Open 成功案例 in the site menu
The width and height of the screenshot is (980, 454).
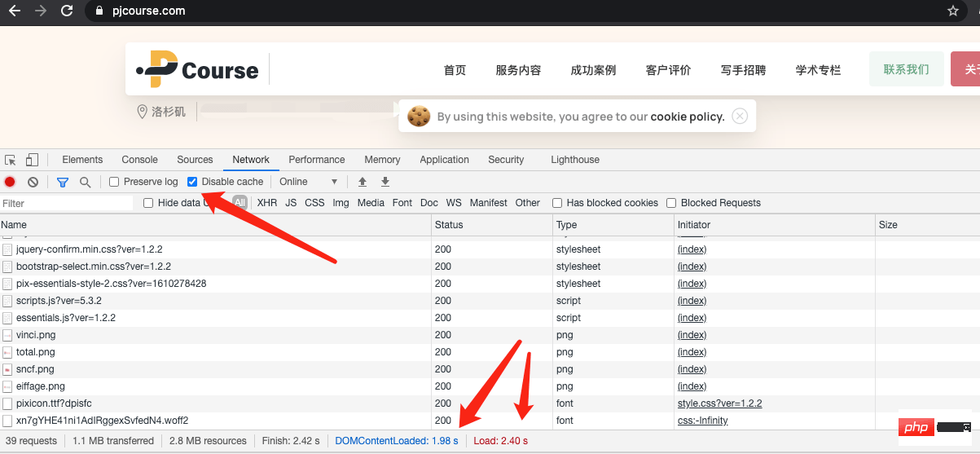tap(593, 70)
